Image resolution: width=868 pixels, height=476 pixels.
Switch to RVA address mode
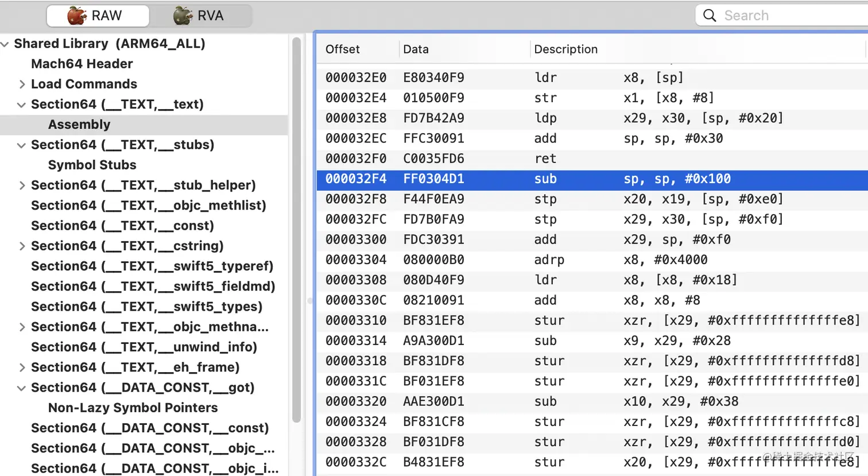coord(200,16)
